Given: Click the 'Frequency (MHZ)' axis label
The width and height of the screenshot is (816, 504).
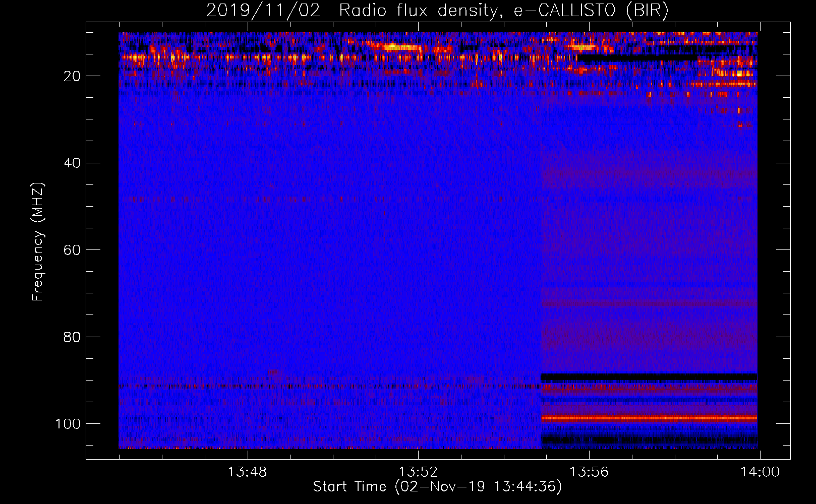Looking at the screenshot, I should [38, 242].
